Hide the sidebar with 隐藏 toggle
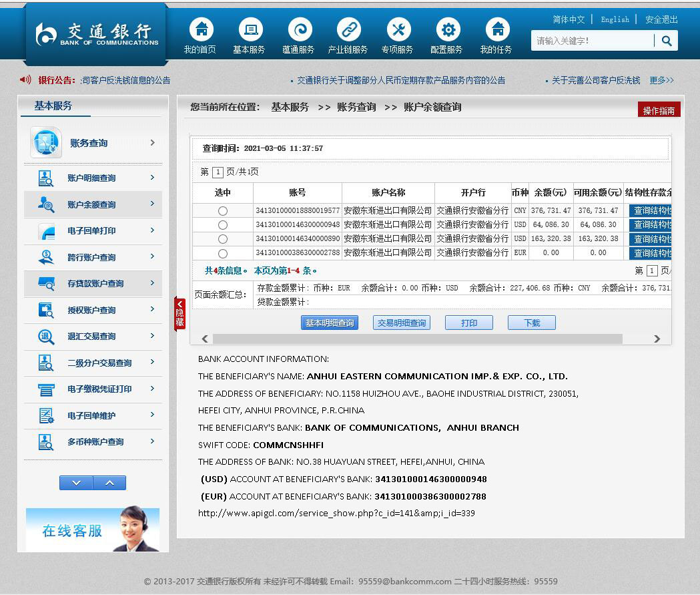700x595 pixels. pyautogui.click(x=180, y=314)
